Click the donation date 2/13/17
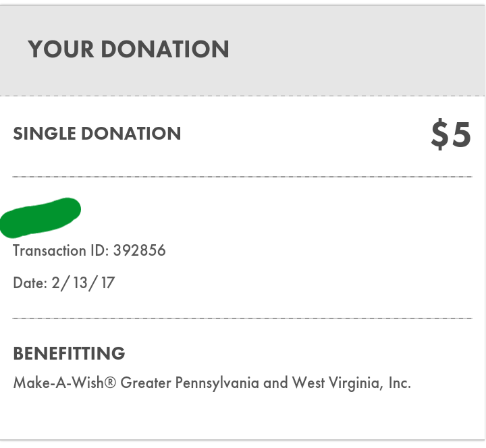This screenshot has width=486, height=448. click(83, 283)
